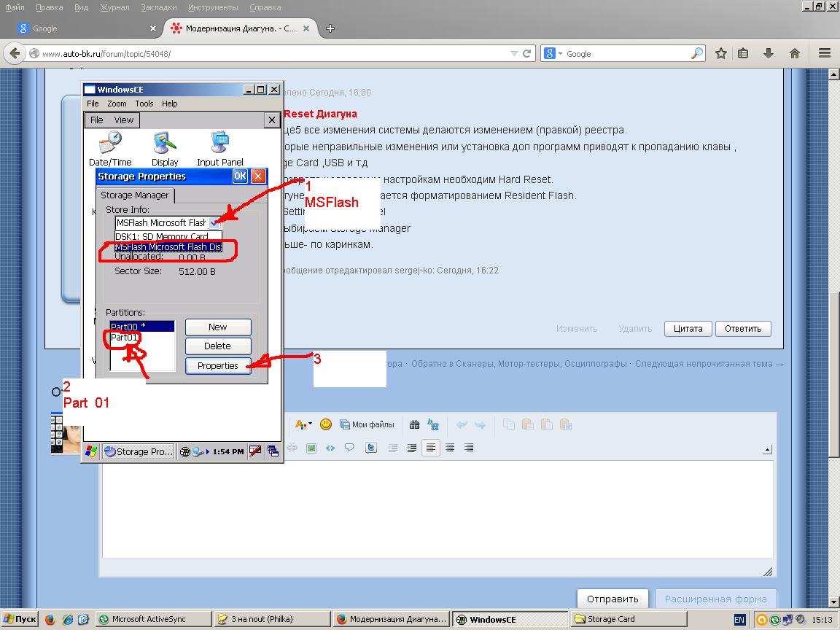Open the bookmarks list icon in toolbar

[x=743, y=53]
